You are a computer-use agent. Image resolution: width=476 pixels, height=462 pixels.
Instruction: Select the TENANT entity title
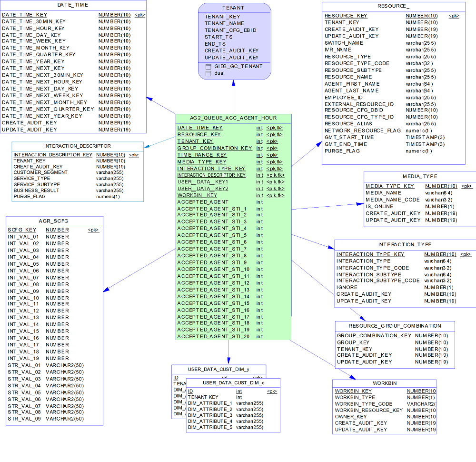coord(233,8)
